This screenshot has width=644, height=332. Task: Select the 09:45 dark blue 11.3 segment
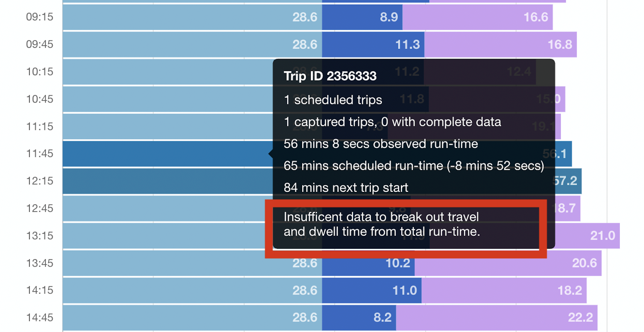[373, 45]
